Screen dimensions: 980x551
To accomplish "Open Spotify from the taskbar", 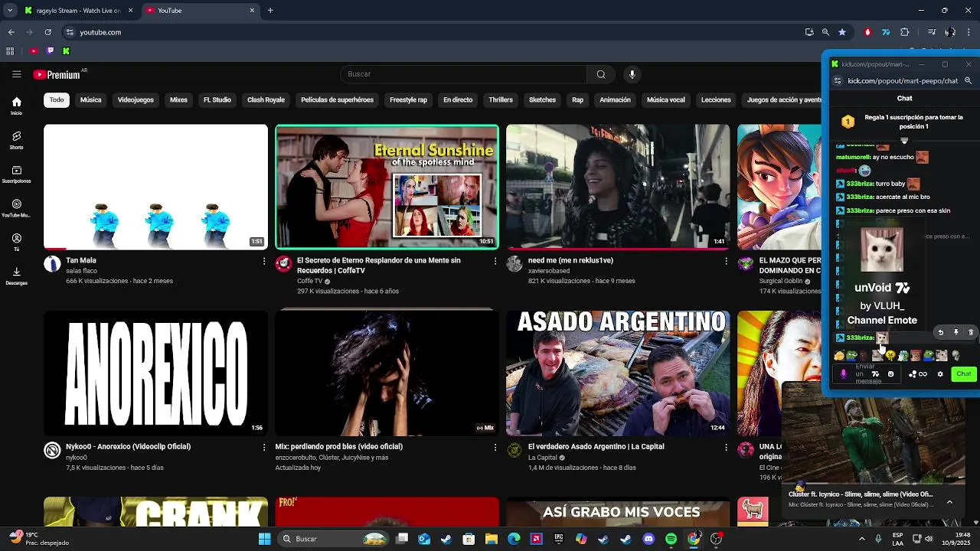I will (671, 539).
